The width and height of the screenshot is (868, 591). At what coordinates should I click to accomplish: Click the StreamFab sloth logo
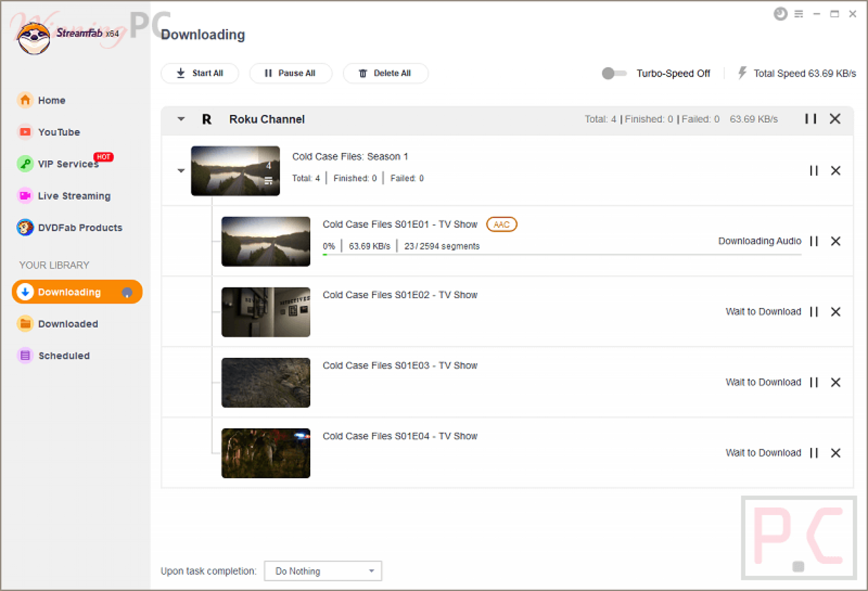click(x=33, y=39)
